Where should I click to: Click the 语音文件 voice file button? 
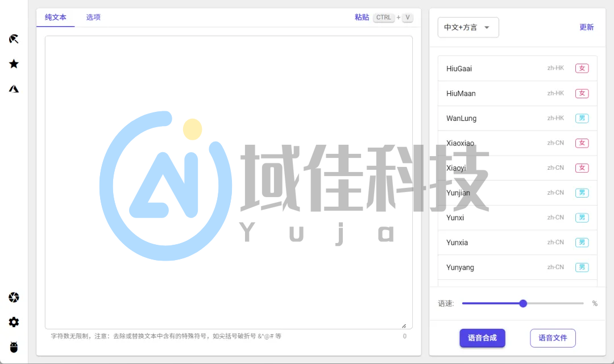coord(553,338)
